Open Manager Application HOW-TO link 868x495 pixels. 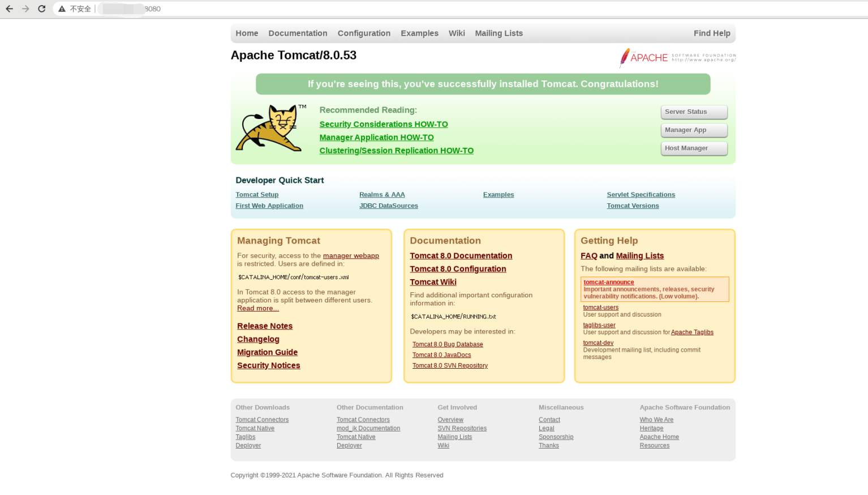coord(376,138)
